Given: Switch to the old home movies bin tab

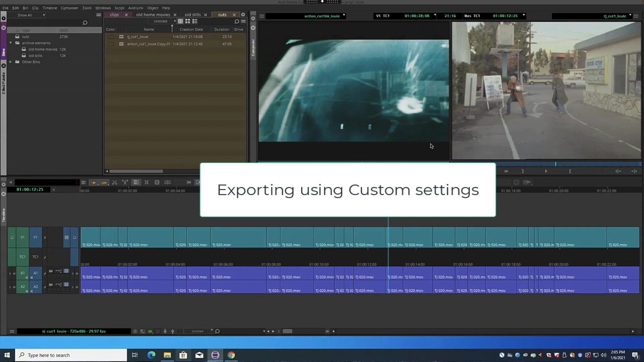Looking at the screenshot, I should click(153, 15).
